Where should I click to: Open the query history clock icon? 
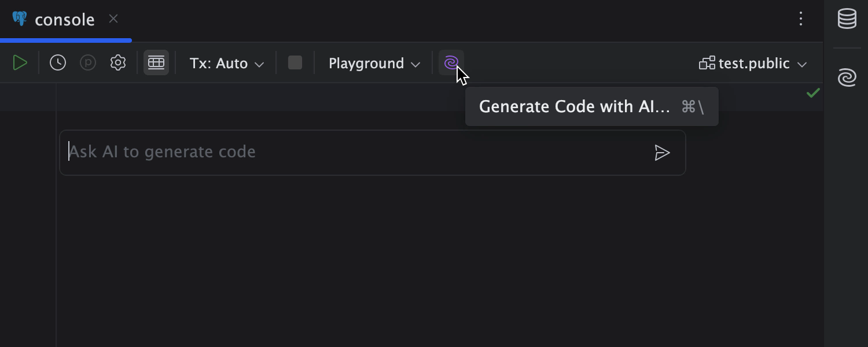tap(58, 63)
